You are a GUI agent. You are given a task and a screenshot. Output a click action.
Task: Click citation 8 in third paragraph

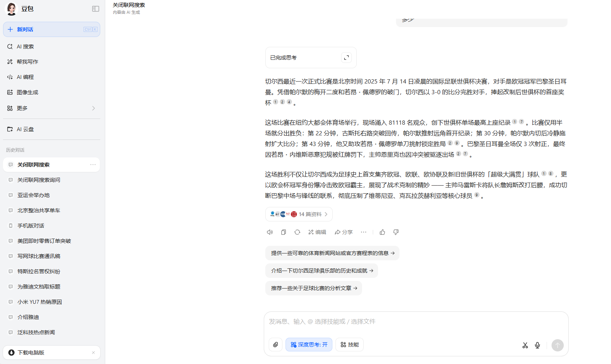tap(551, 173)
